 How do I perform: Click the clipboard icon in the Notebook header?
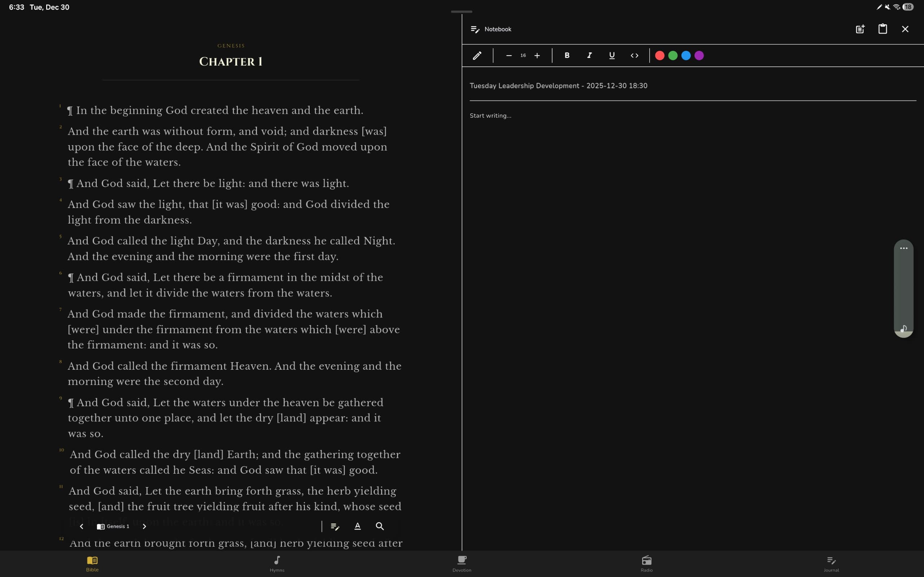point(882,29)
